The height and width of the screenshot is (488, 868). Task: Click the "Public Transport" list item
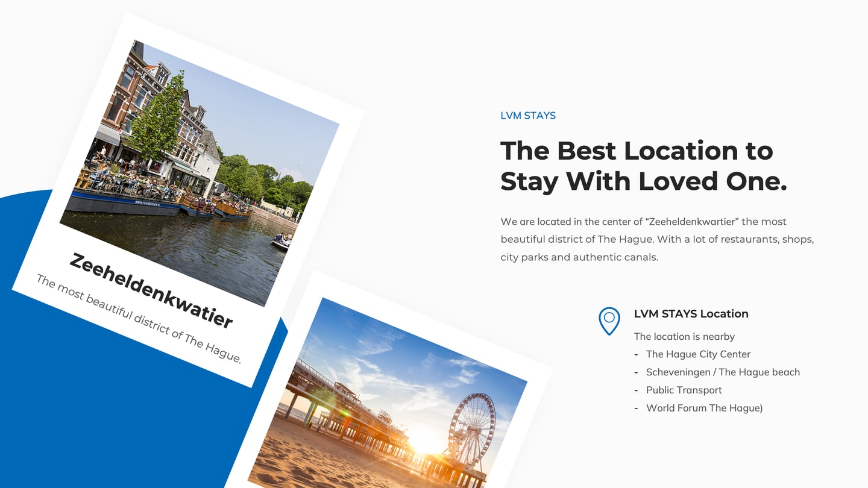pyautogui.click(x=684, y=390)
